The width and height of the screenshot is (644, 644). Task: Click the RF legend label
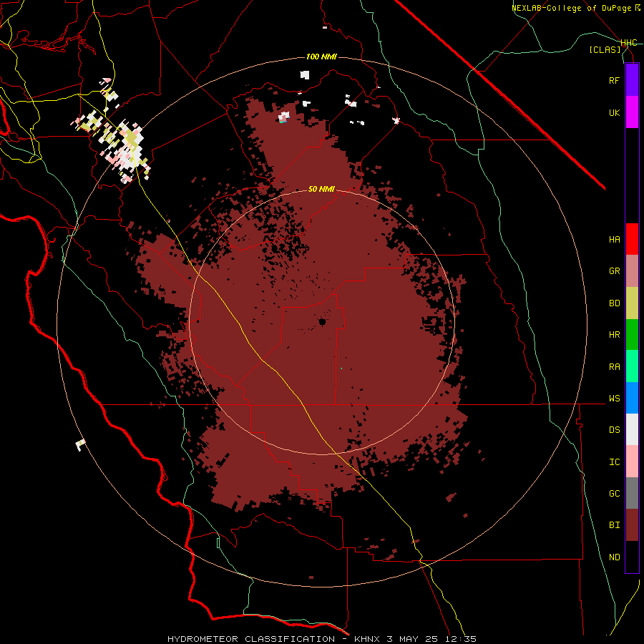(x=614, y=80)
